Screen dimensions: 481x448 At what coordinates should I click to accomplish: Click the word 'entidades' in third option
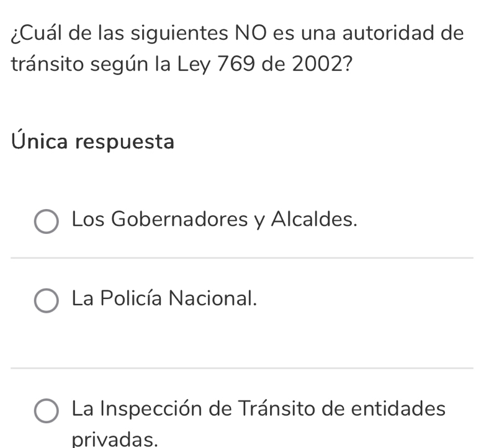pyautogui.click(x=398, y=409)
